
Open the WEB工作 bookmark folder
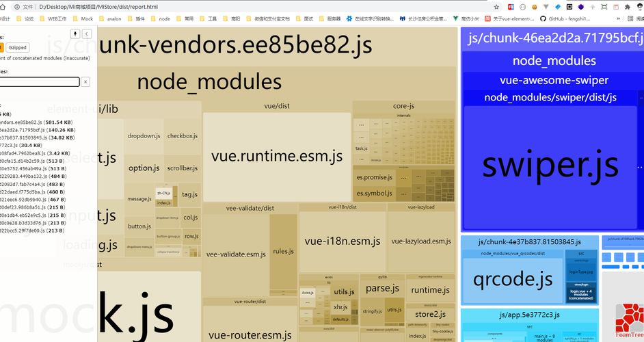pos(53,18)
